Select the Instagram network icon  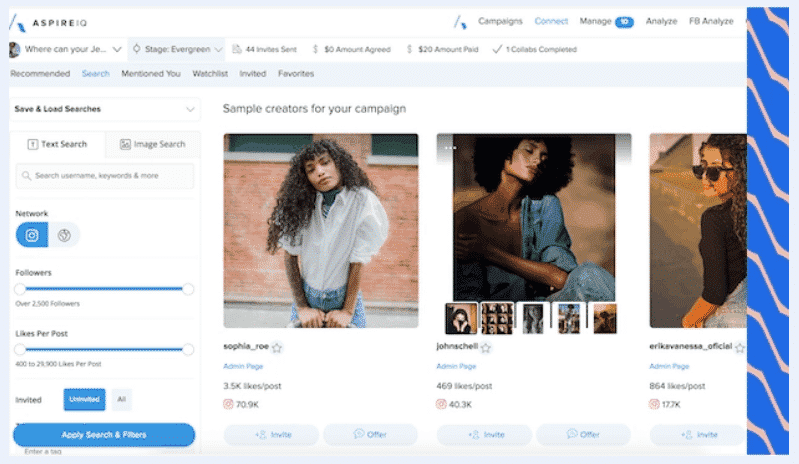tap(32, 235)
